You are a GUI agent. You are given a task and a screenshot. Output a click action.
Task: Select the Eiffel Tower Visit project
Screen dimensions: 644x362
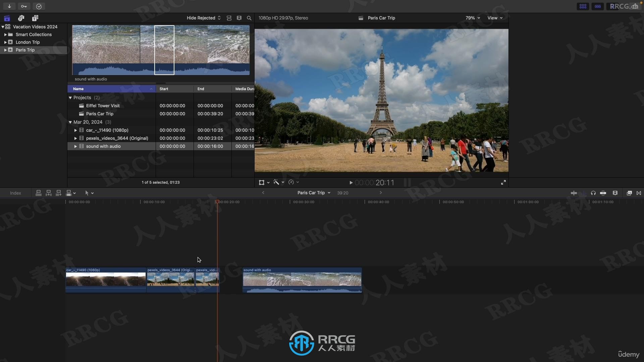pos(103,106)
